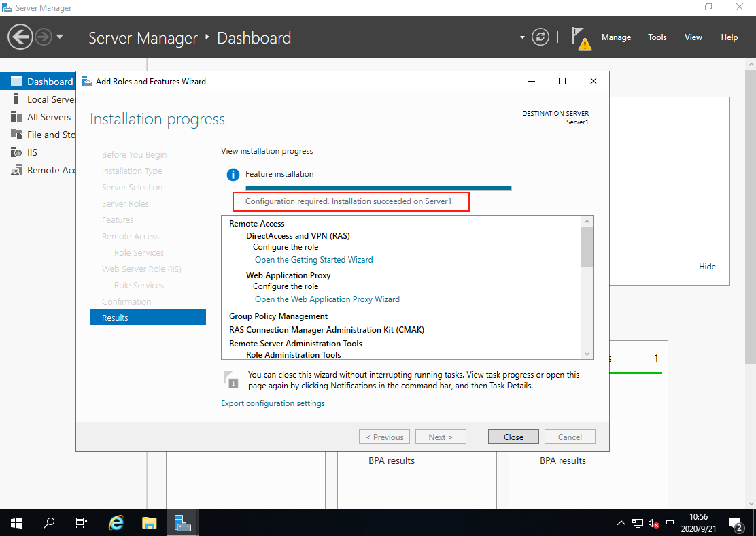Click the Server Manager main window scrollbar
The width and height of the screenshot is (756, 536).
click(750, 217)
